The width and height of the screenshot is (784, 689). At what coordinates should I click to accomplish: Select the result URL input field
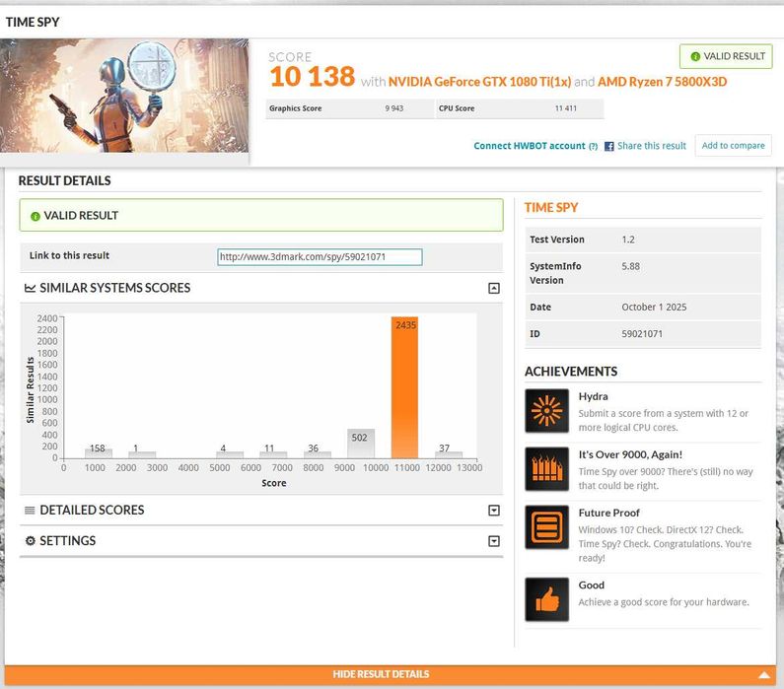tap(320, 257)
